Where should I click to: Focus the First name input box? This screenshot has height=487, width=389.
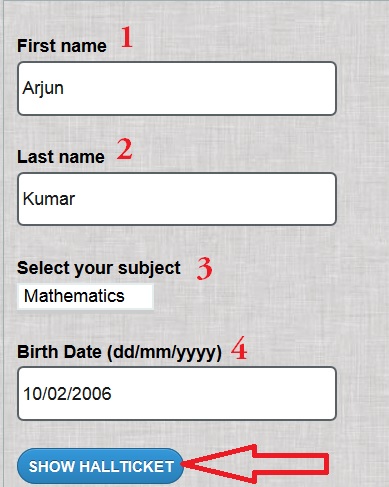coord(177,88)
